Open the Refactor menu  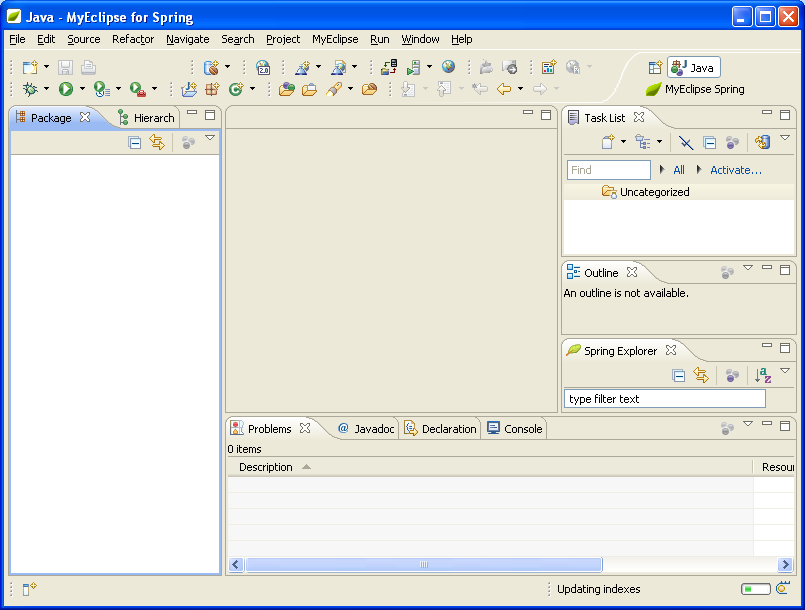click(x=133, y=39)
